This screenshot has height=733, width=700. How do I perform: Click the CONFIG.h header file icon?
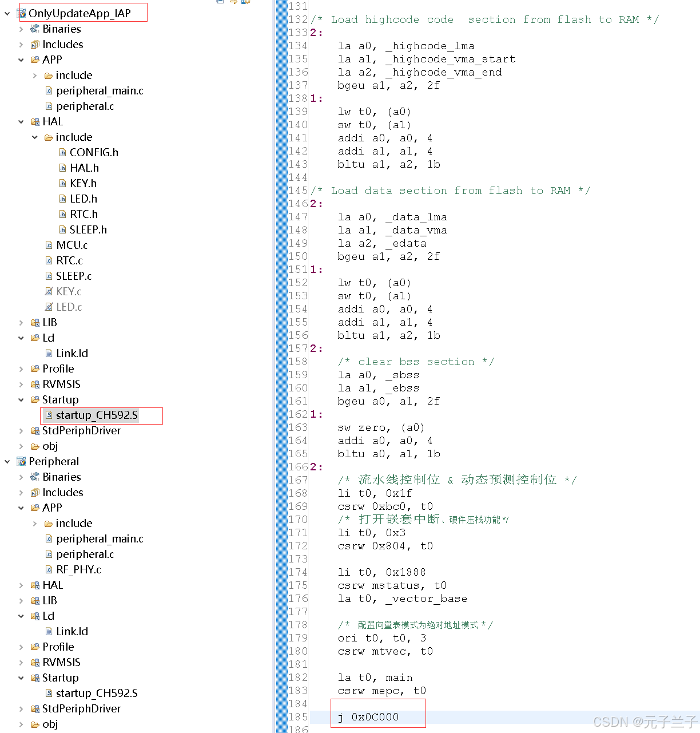63,152
